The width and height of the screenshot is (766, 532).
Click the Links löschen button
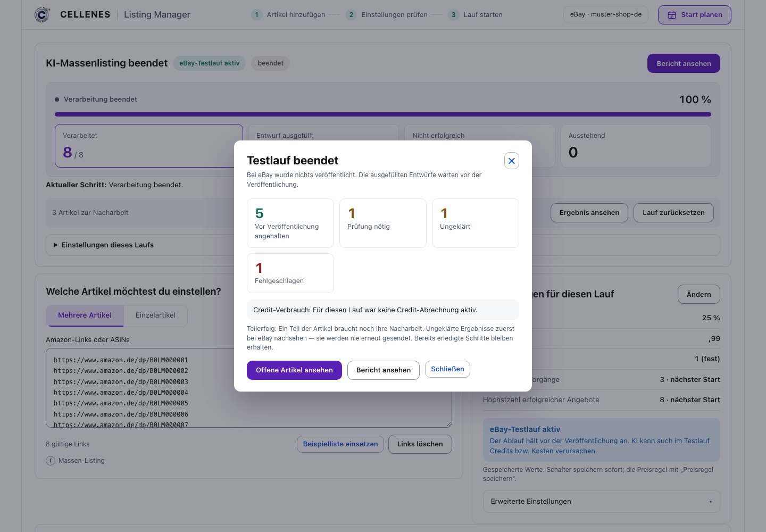coord(420,444)
